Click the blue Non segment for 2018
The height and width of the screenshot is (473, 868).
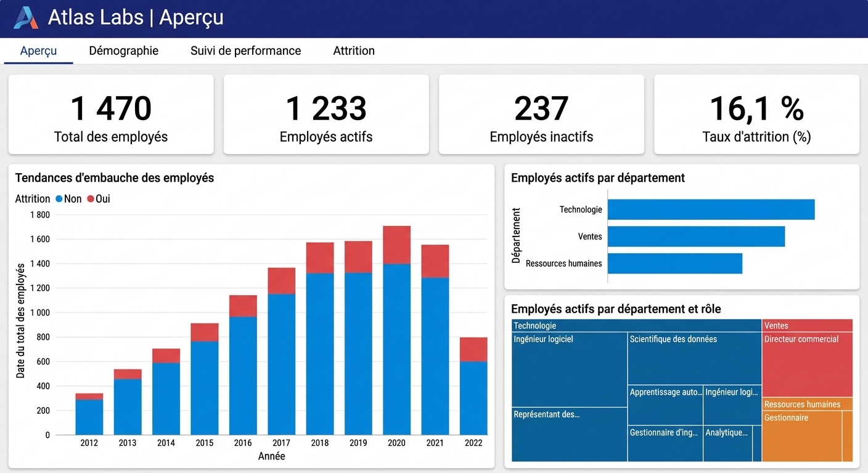(320, 354)
